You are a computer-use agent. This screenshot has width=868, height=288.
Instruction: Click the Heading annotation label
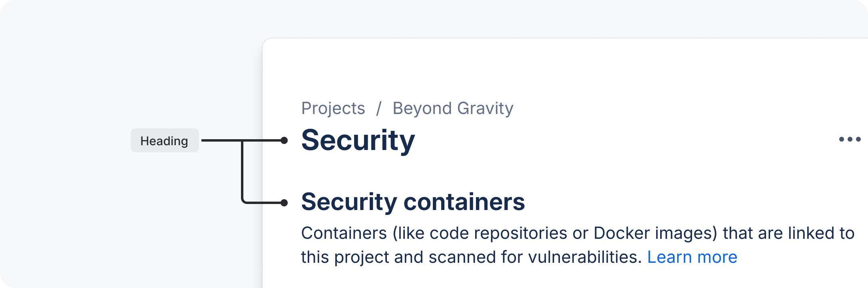[x=164, y=141]
